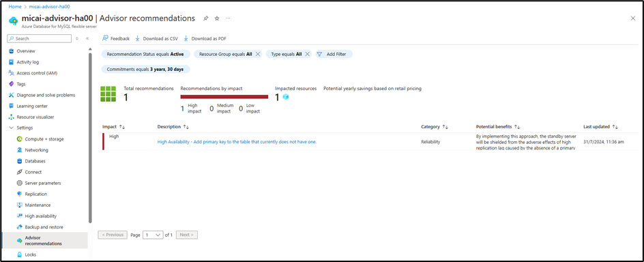The height and width of the screenshot is (262, 644).
Task: Collapse the Settings section
Action: pyautogui.click(x=12, y=128)
